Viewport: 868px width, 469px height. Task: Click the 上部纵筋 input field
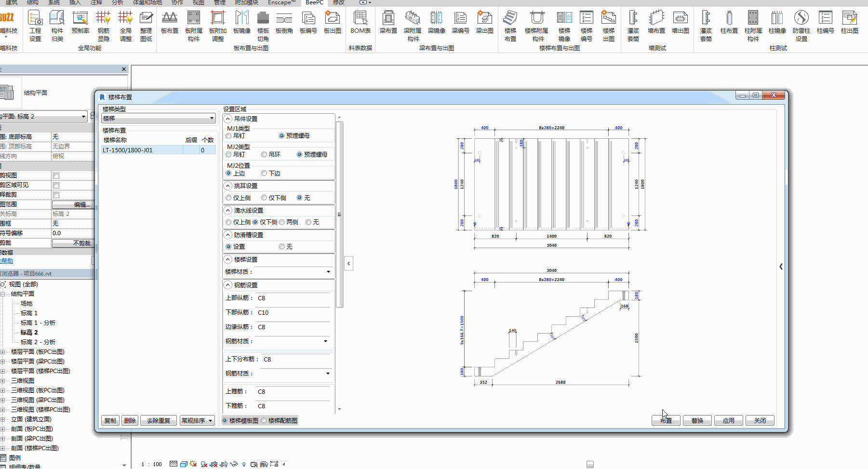coord(293,298)
